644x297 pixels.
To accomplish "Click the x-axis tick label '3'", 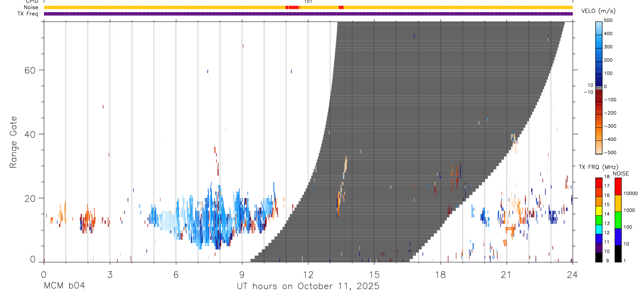I will click(110, 274).
